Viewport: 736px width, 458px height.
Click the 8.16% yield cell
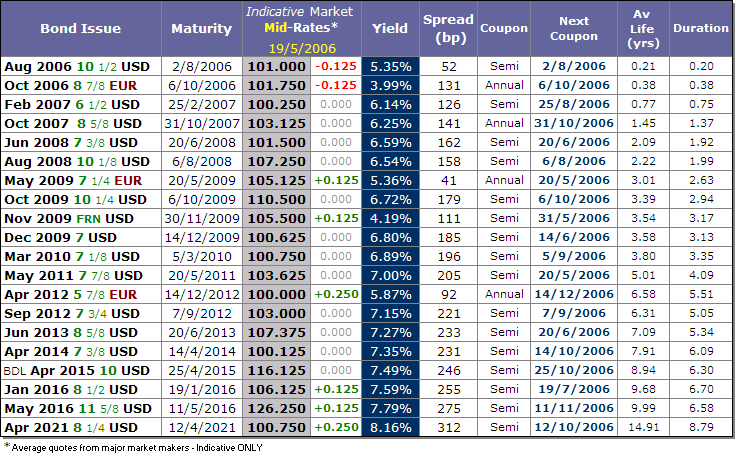pos(388,427)
